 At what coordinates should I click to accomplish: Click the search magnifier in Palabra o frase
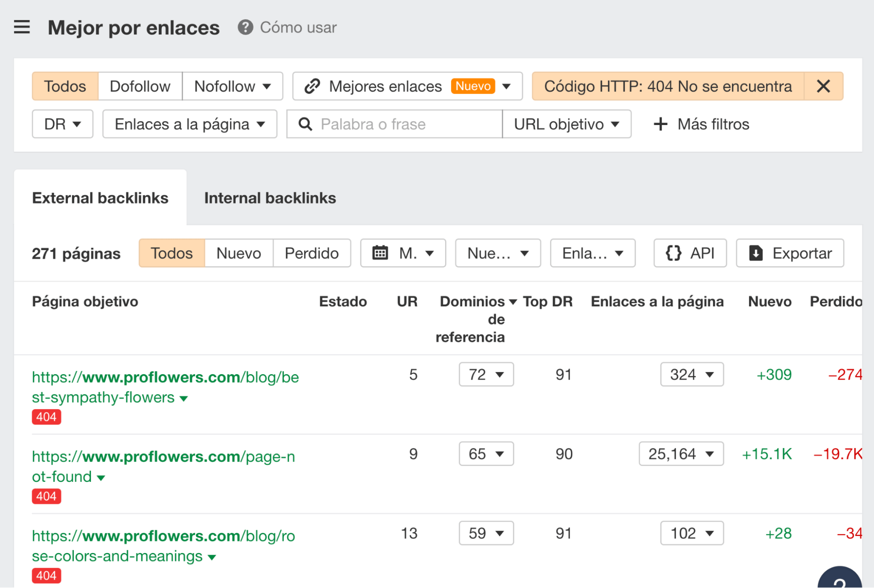click(305, 124)
